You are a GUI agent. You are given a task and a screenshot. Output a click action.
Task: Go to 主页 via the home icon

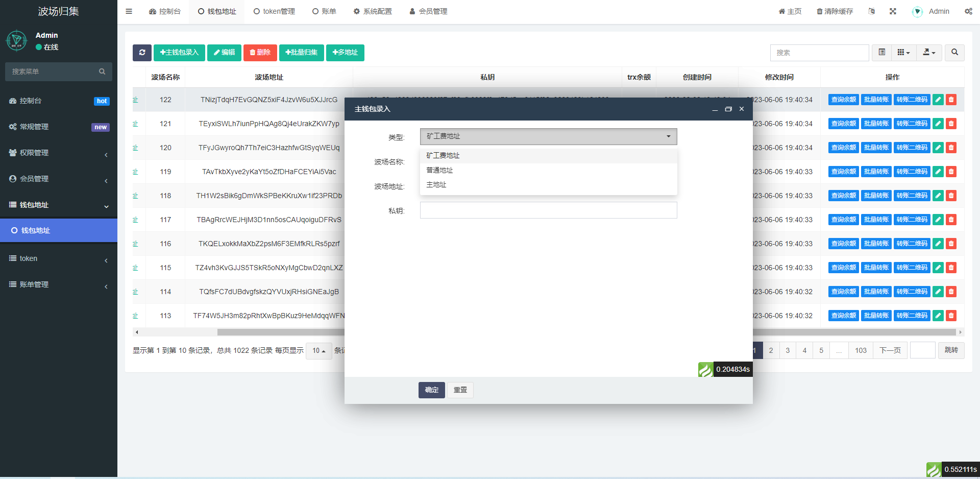790,11
